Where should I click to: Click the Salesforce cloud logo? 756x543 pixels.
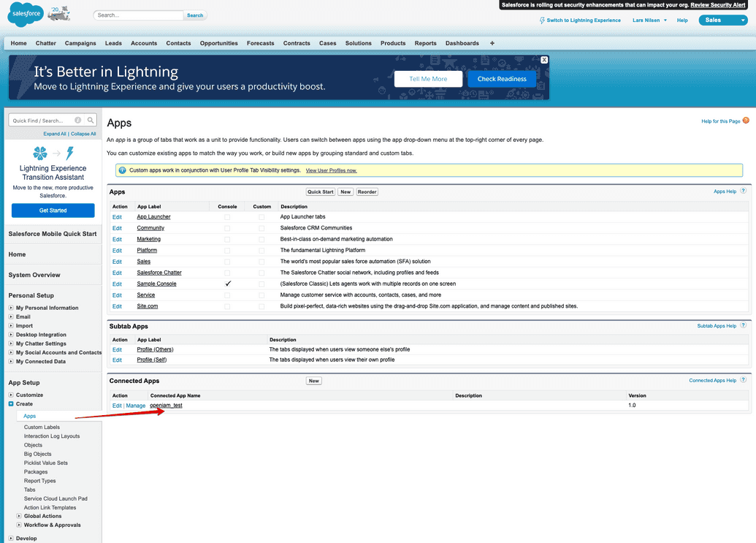[26, 14]
